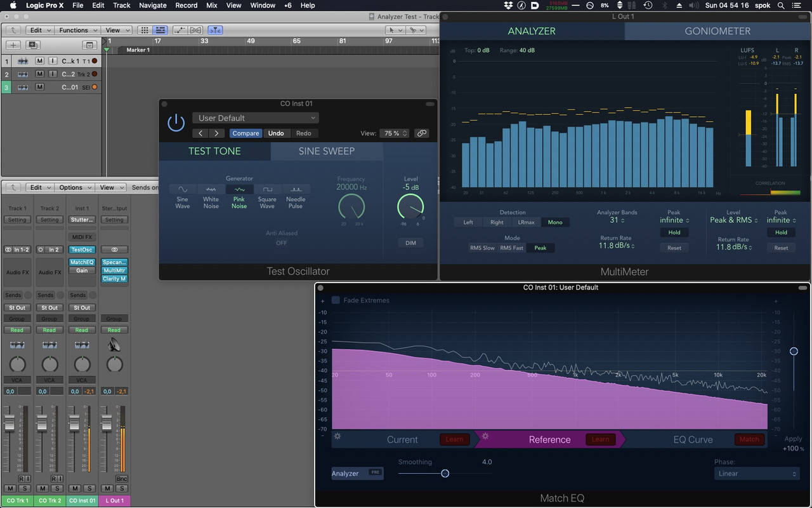Open Functions menu in tracks toolbar

[79, 30]
